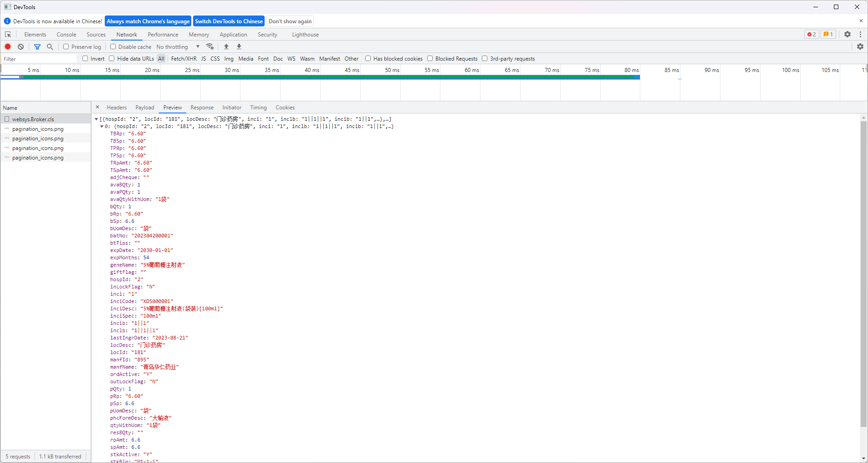Image resolution: width=868 pixels, height=463 pixels.
Task: Open the Response tab of request
Action: (202, 108)
